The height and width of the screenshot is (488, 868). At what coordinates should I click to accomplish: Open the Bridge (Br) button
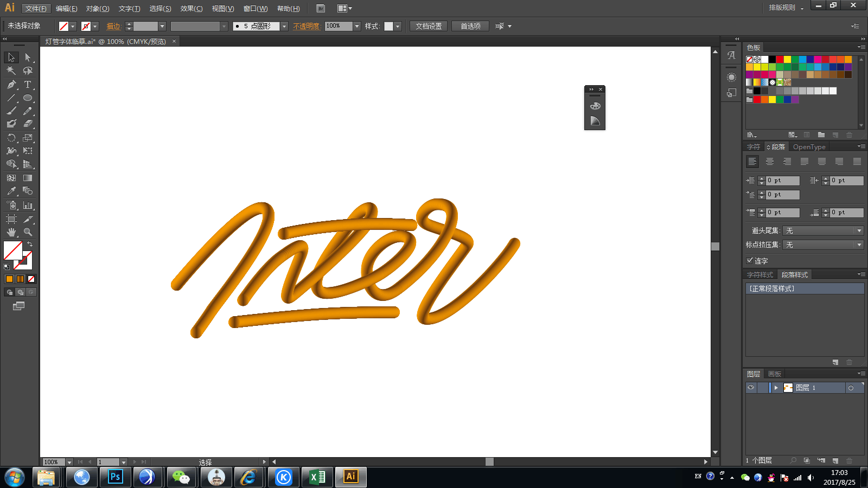click(x=321, y=8)
